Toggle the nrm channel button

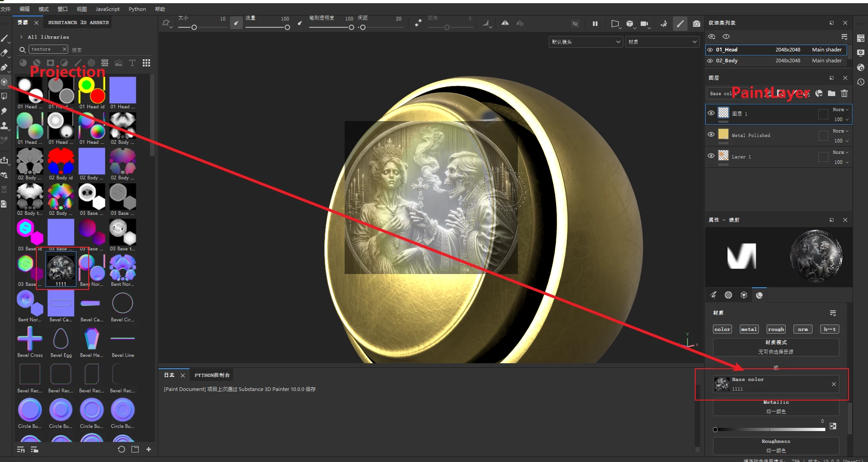coord(803,329)
